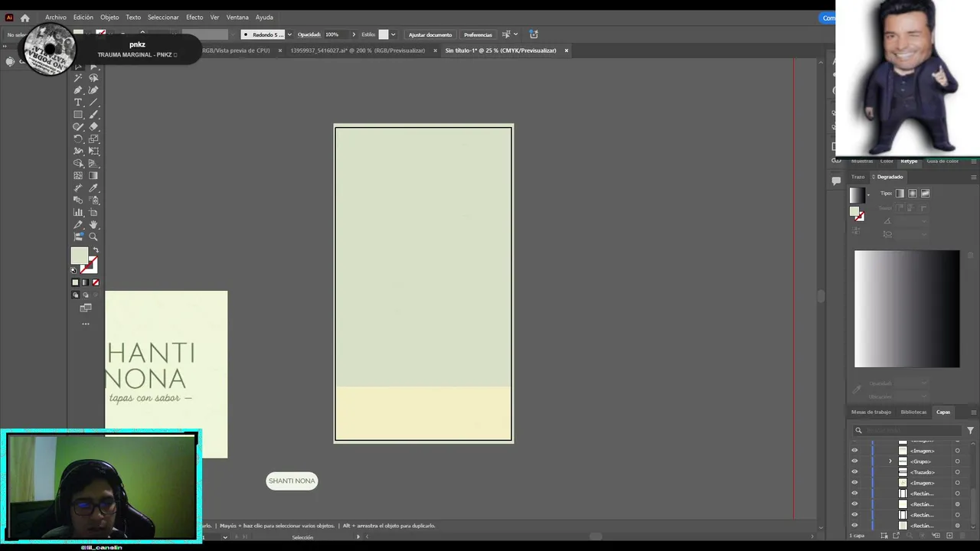
Task: Select the Zoom tool
Action: [93, 237]
